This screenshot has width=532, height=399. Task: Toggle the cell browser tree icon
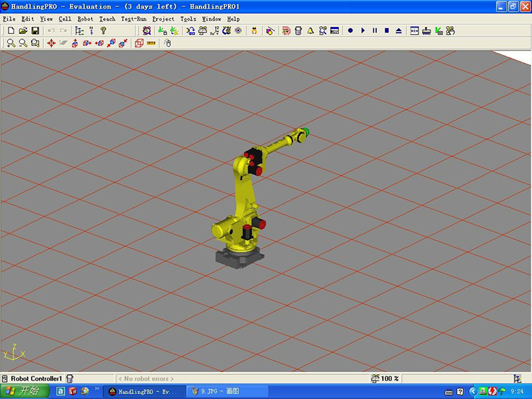click(x=79, y=31)
